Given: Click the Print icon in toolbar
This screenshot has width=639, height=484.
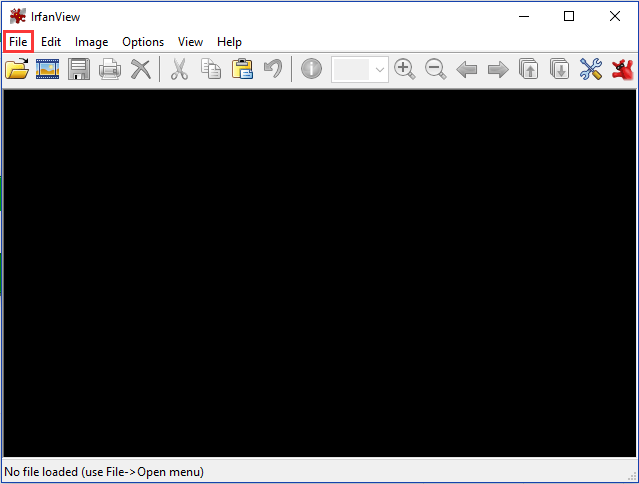Looking at the screenshot, I should tap(110, 69).
